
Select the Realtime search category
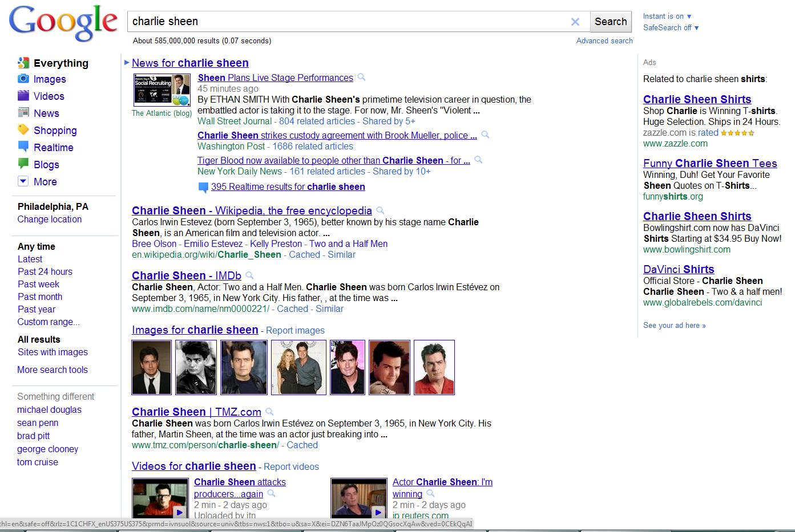coord(54,148)
